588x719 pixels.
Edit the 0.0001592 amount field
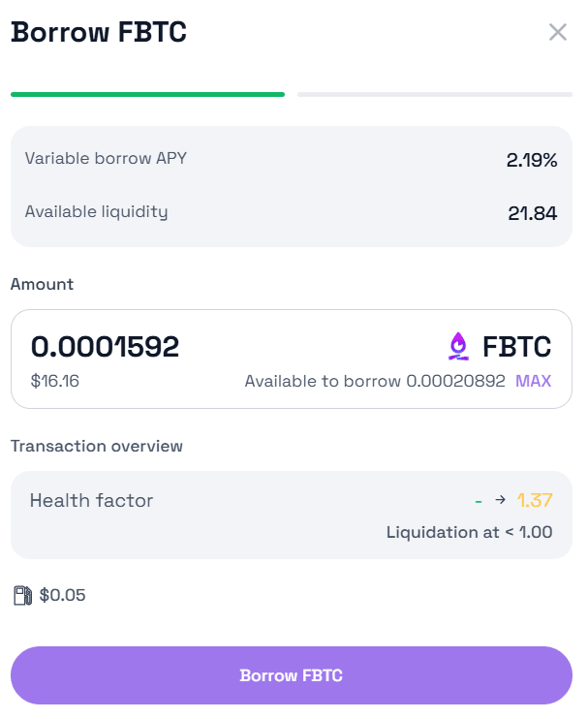tap(106, 346)
